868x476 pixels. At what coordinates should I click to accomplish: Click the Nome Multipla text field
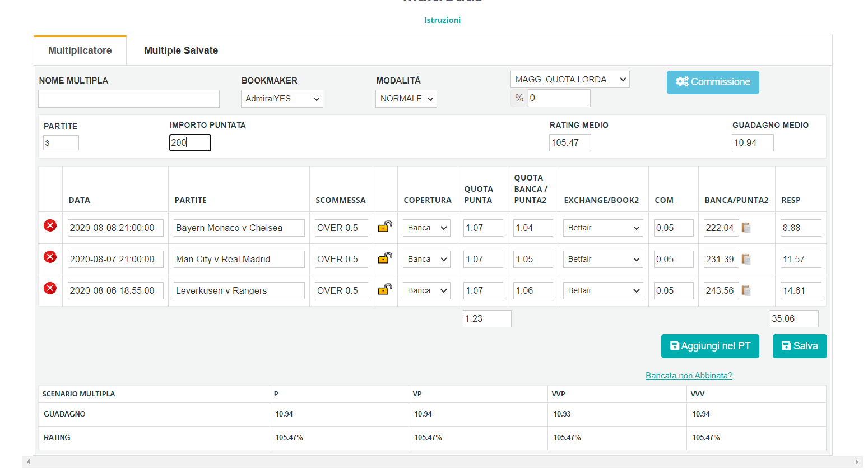[x=129, y=99]
